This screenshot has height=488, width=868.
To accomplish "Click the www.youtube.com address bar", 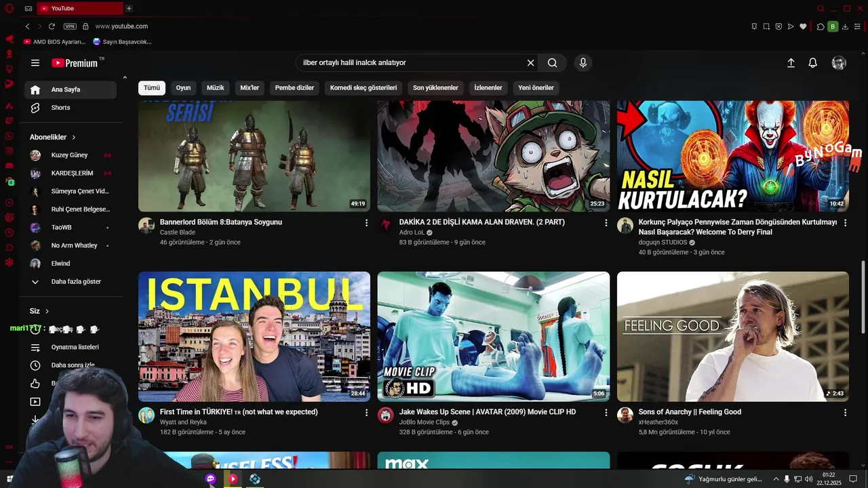I will pyautogui.click(x=121, y=26).
